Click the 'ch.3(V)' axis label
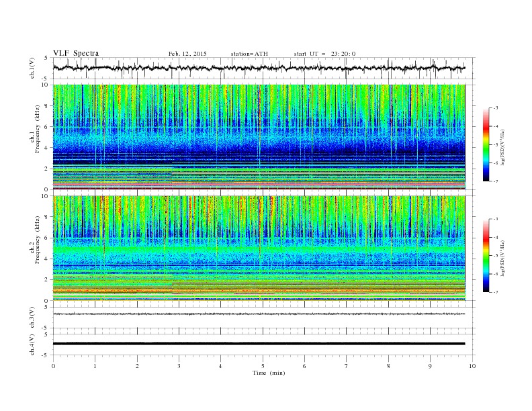 coord(32,318)
